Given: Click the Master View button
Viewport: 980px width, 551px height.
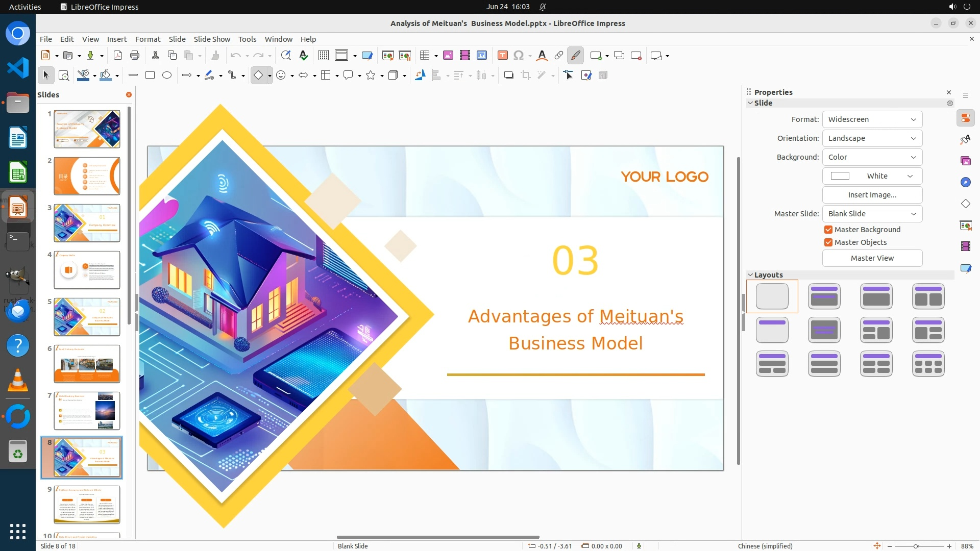Looking at the screenshot, I should [872, 258].
